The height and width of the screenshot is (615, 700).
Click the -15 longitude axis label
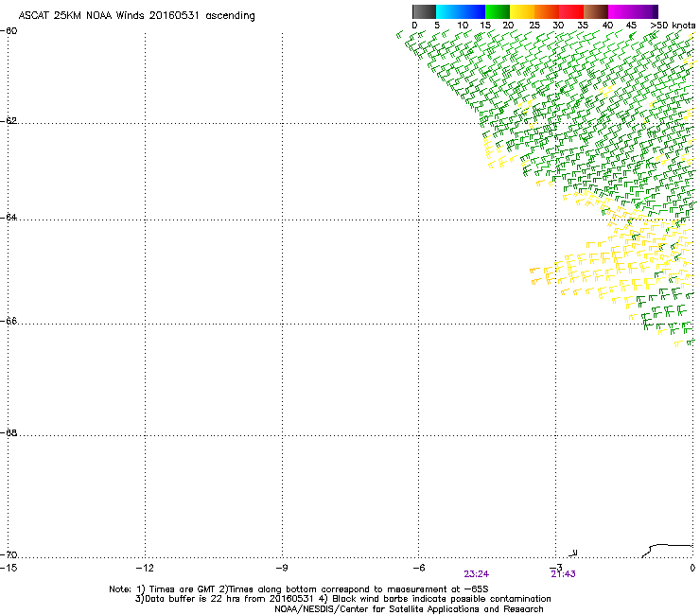tap(9, 568)
